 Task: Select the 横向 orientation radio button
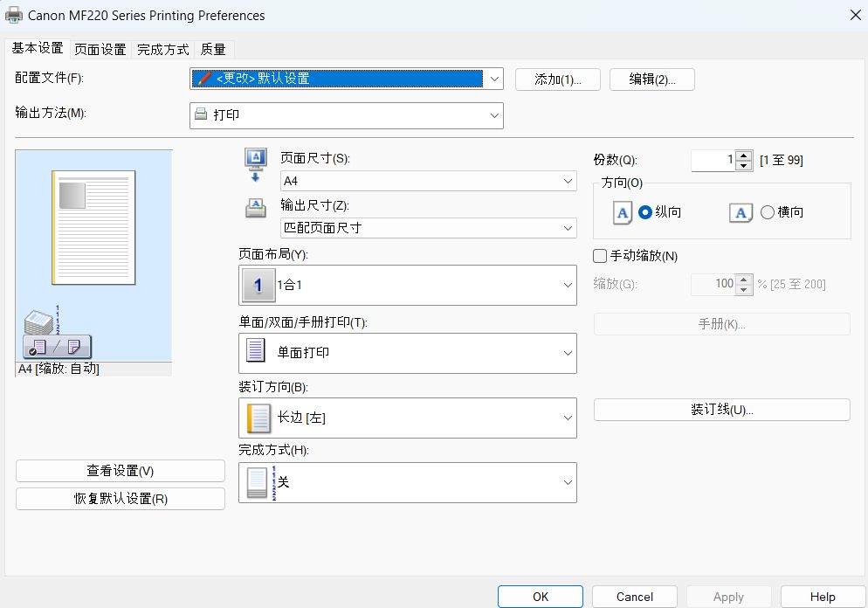coord(766,211)
